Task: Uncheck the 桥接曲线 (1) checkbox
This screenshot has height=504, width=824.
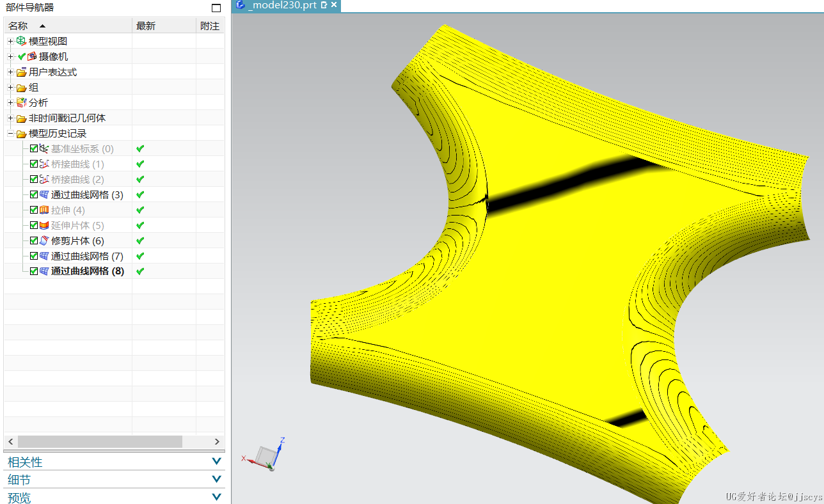Action: 34,164
